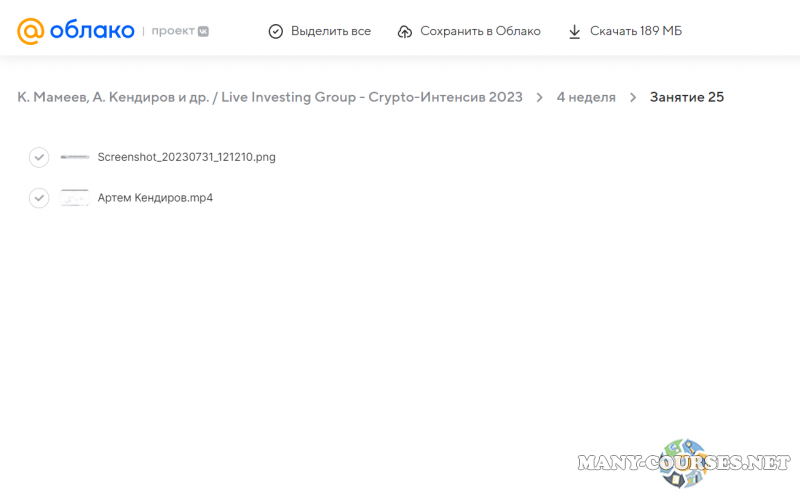
Task: Click the cloud upload icon in header
Action: coord(405,32)
